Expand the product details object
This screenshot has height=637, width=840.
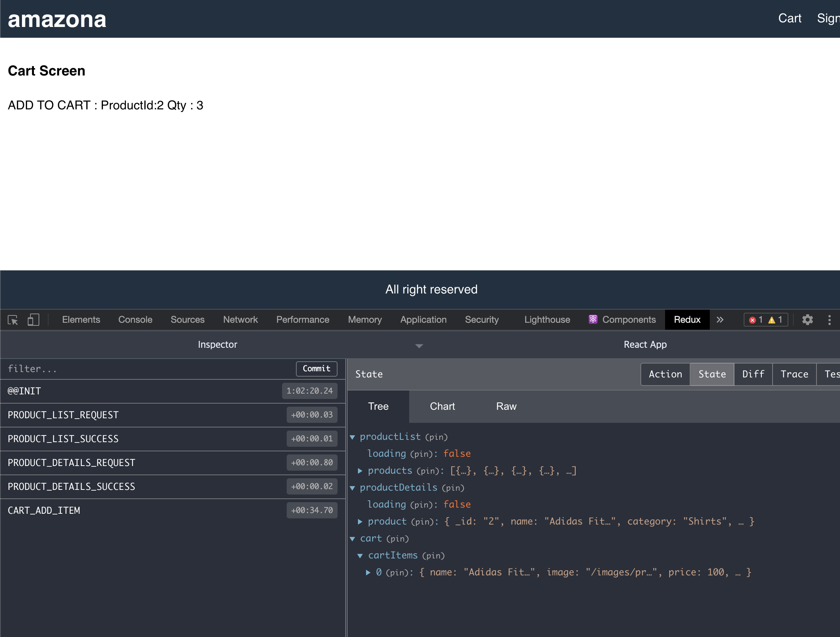(360, 521)
